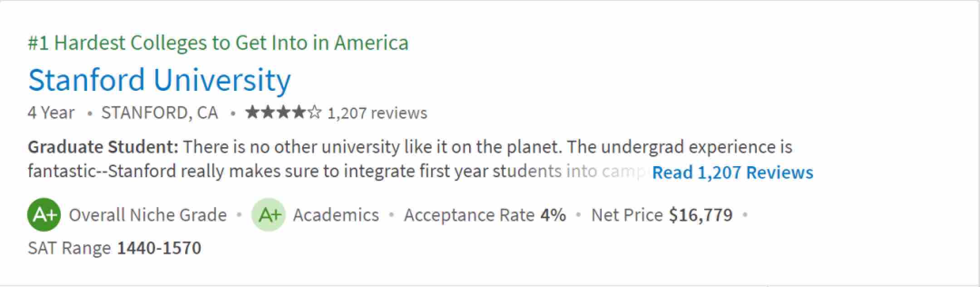Click the 1,207 reviews count beside the stars
The image size is (980, 287).
[377, 113]
